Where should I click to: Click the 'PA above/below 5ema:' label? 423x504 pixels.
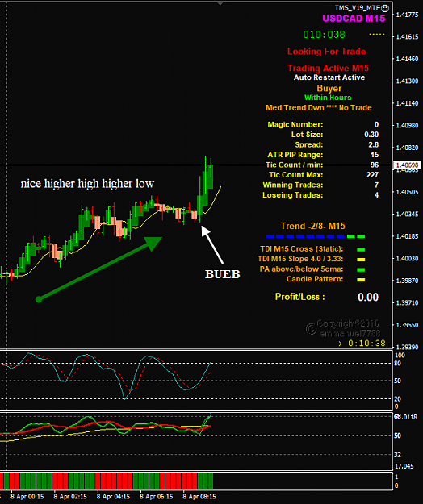click(x=301, y=269)
